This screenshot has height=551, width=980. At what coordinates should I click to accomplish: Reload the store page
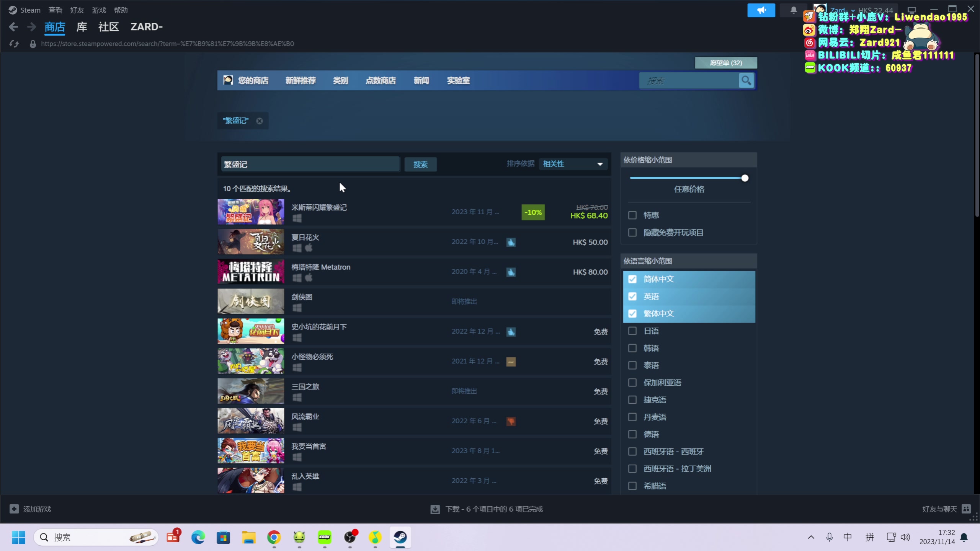click(x=14, y=44)
